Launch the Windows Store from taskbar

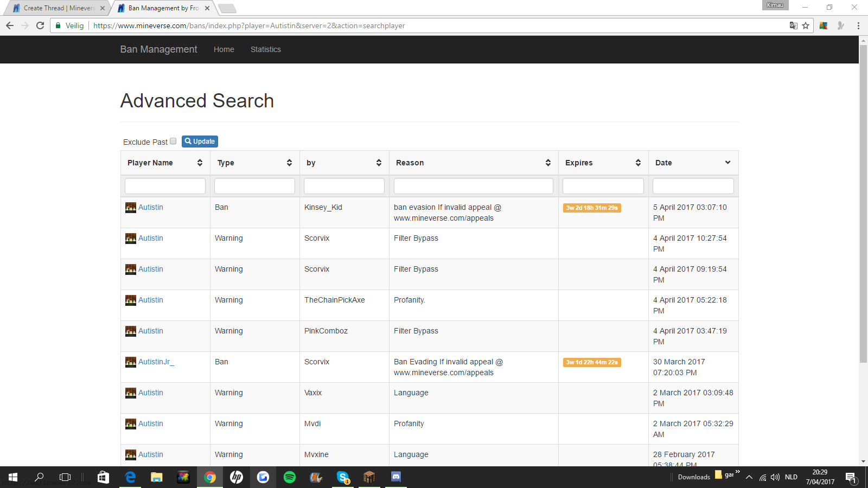[103, 477]
